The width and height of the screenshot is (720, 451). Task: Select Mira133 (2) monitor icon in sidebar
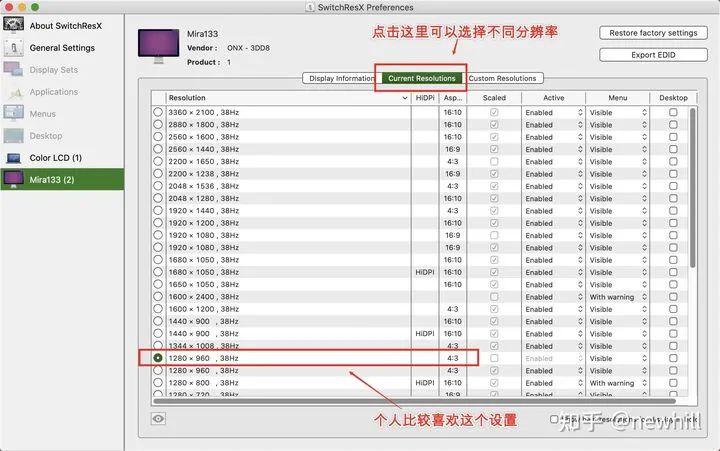[x=13, y=180]
